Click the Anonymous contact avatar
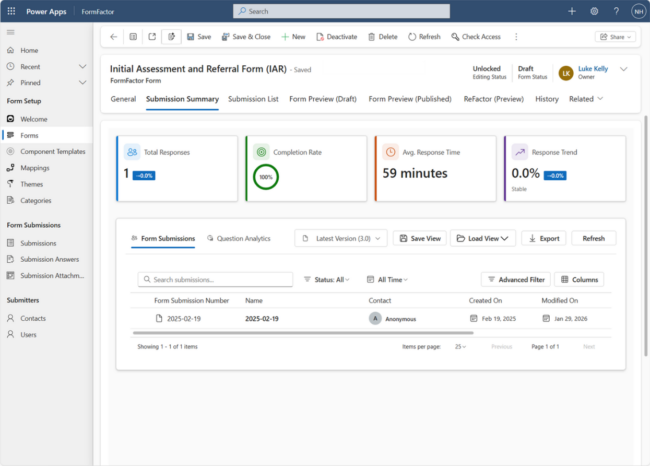 375,318
